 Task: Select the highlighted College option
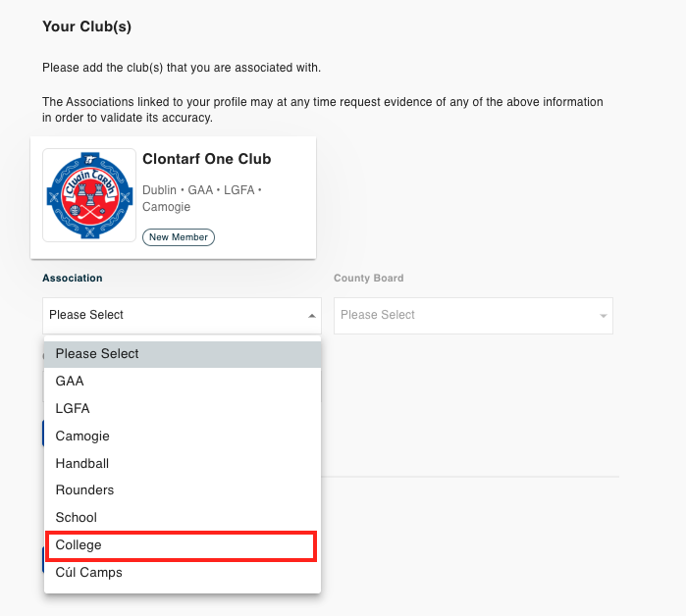click(182, 545)
